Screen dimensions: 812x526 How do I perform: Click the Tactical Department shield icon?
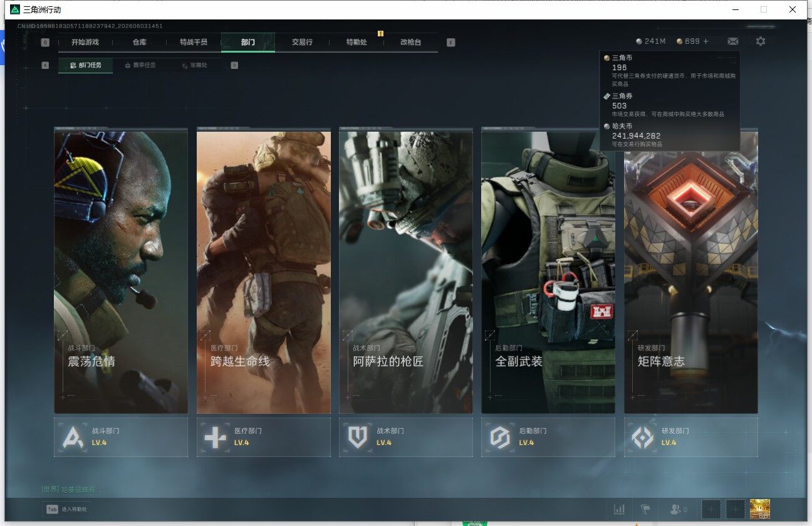point(358,437)
